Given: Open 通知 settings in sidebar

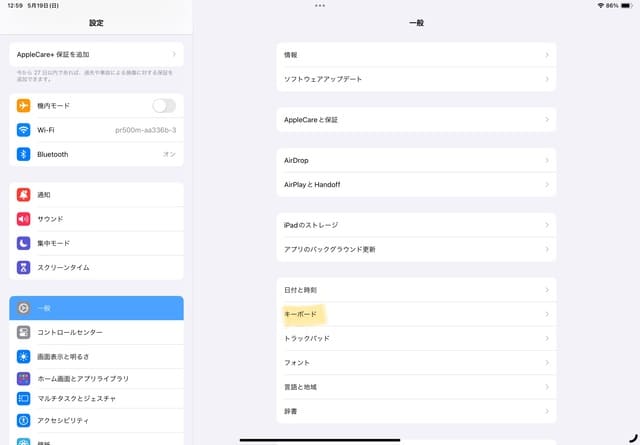Looking at the screenshot, I should point(96,195).
